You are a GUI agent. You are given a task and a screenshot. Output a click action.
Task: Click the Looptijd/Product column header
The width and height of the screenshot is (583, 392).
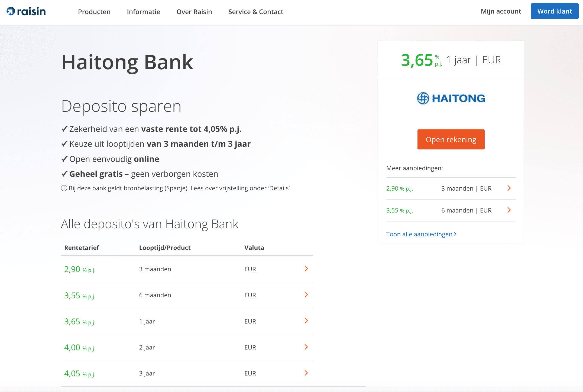click(x=165, y=248)
